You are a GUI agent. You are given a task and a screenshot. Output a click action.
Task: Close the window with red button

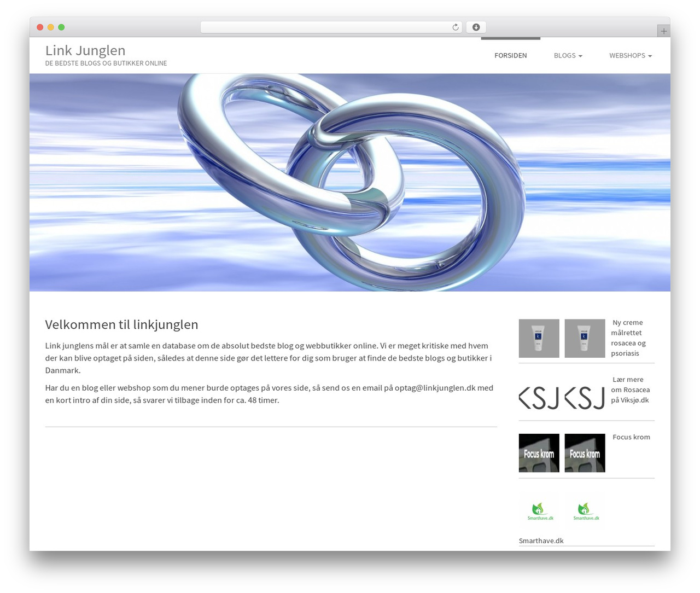(x=40, y=27)
